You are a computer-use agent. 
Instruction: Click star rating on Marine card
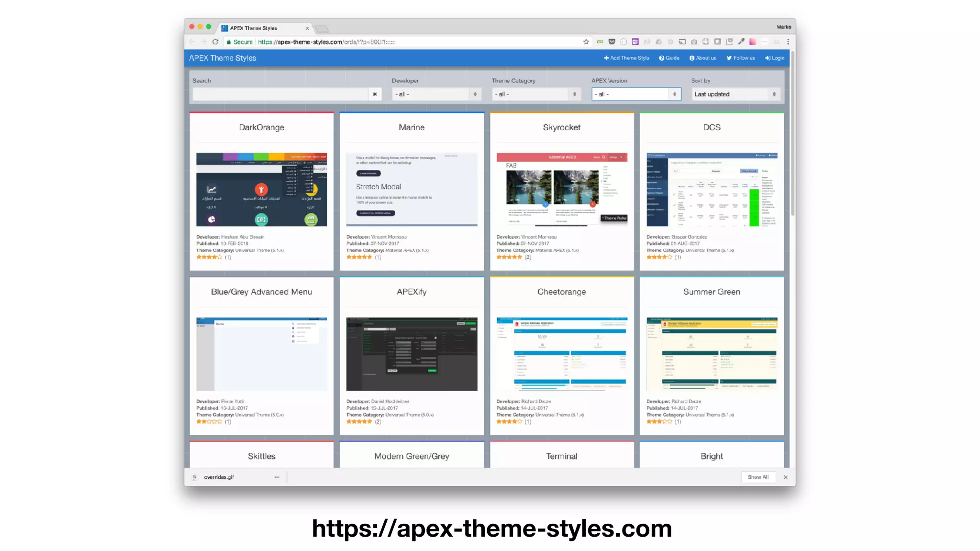point(359,257)
